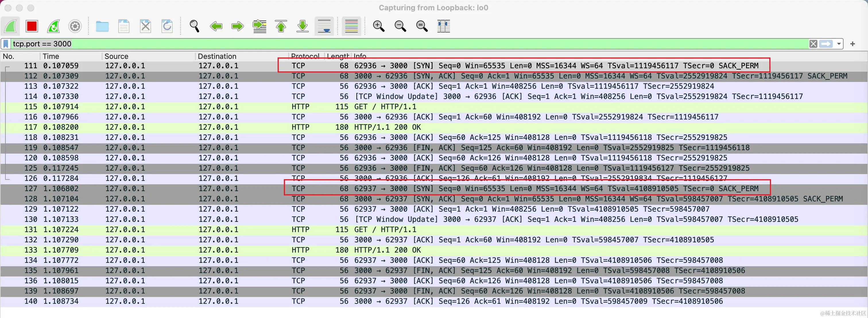Toggle the display filter bookmark icon
868x318 pixels.
pos(6,44)
